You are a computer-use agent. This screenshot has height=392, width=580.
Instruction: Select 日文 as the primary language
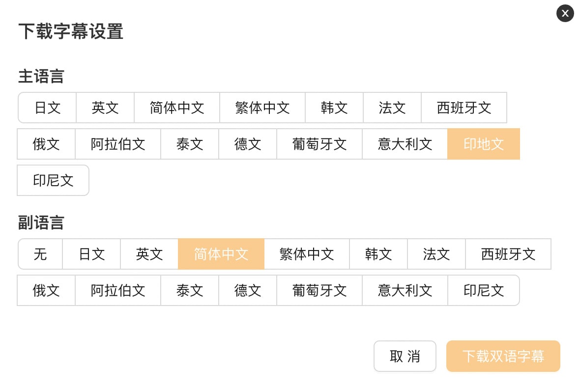[47, 108]
